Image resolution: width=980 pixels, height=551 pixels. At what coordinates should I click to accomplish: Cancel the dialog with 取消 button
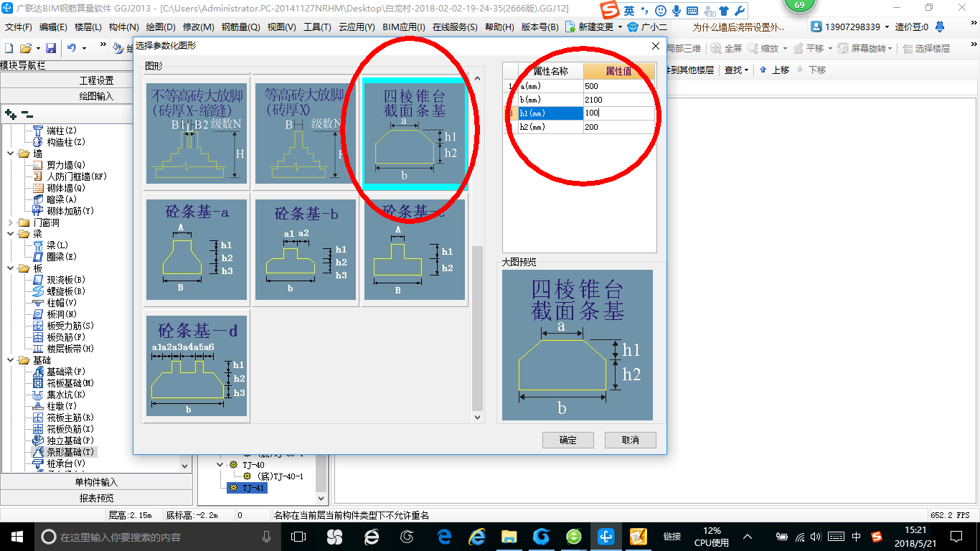click(x=630, y=440)
